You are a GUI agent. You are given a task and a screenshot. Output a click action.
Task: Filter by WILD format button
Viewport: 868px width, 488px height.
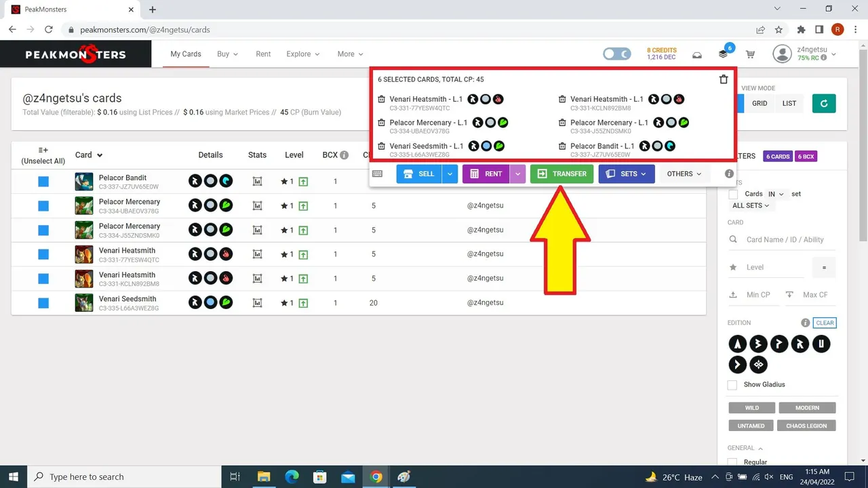[x=751, y=408]
